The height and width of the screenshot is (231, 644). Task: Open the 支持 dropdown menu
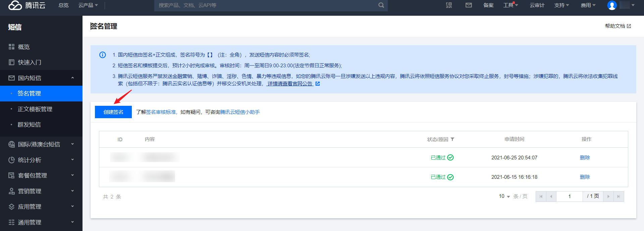click(x=562, y=5)
